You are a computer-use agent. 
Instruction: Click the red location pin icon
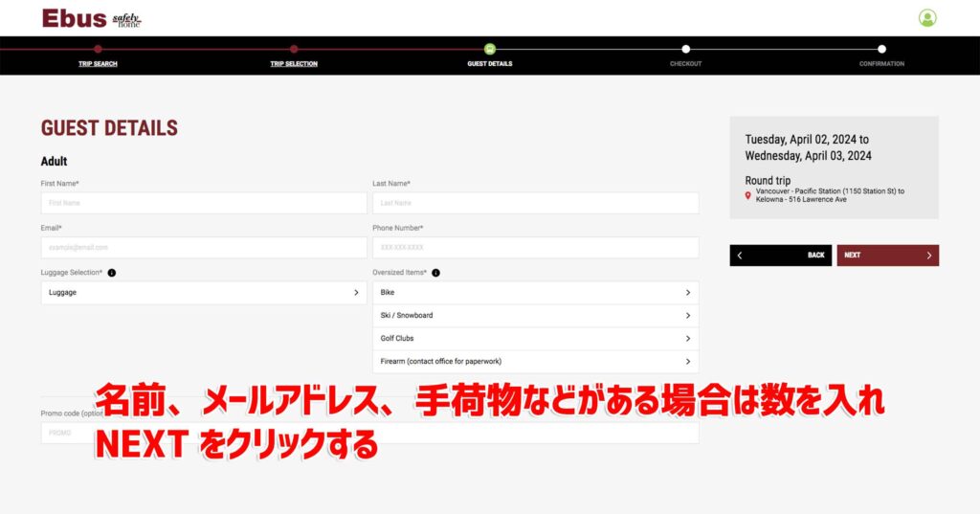(x=748, y=195)
